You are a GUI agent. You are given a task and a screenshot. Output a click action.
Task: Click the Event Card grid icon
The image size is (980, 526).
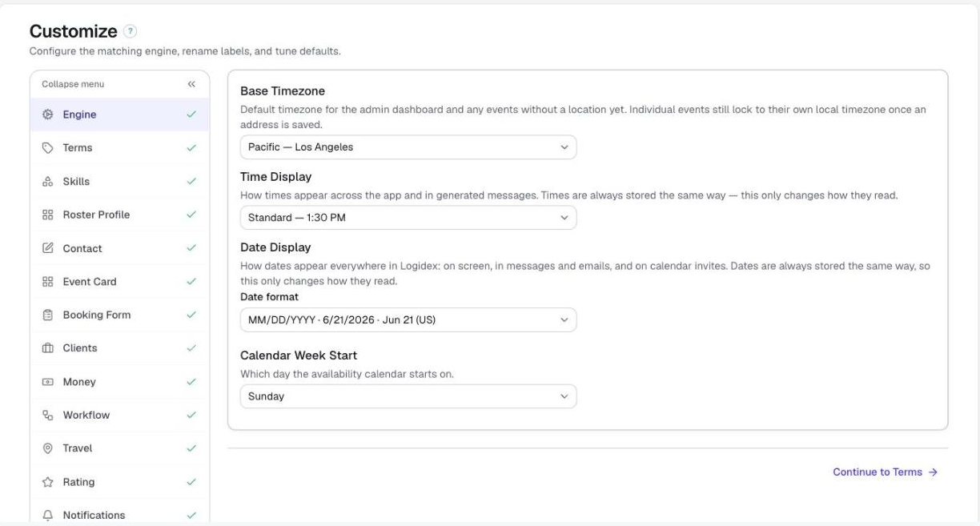coord(47,282)
